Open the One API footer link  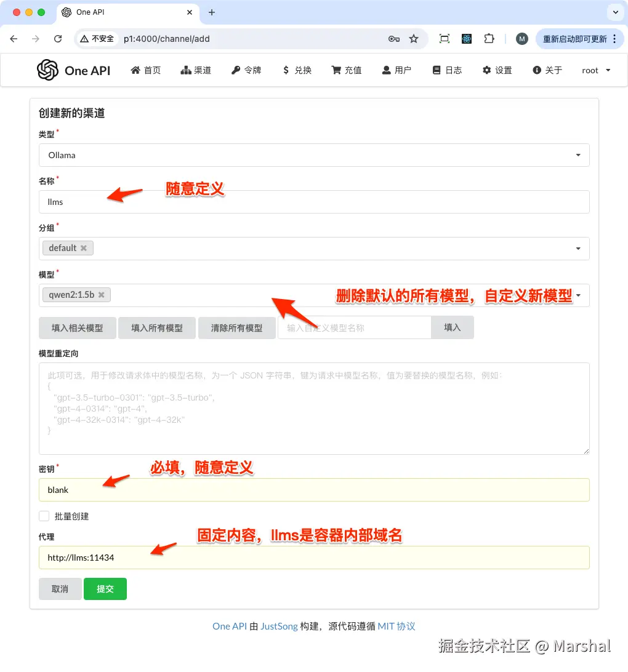(230, 626)
